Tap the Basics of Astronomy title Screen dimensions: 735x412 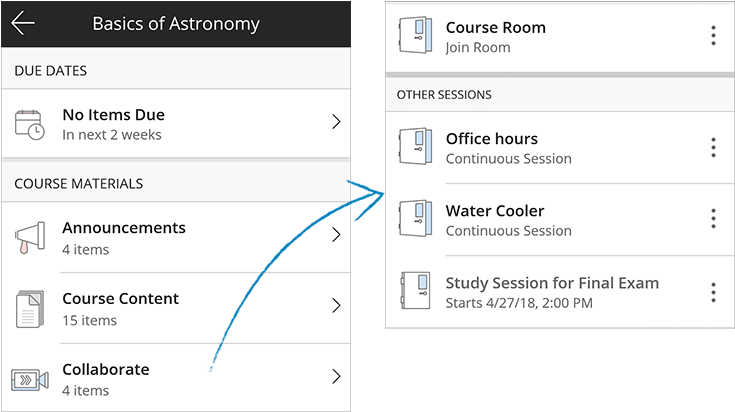pos(175,24)
